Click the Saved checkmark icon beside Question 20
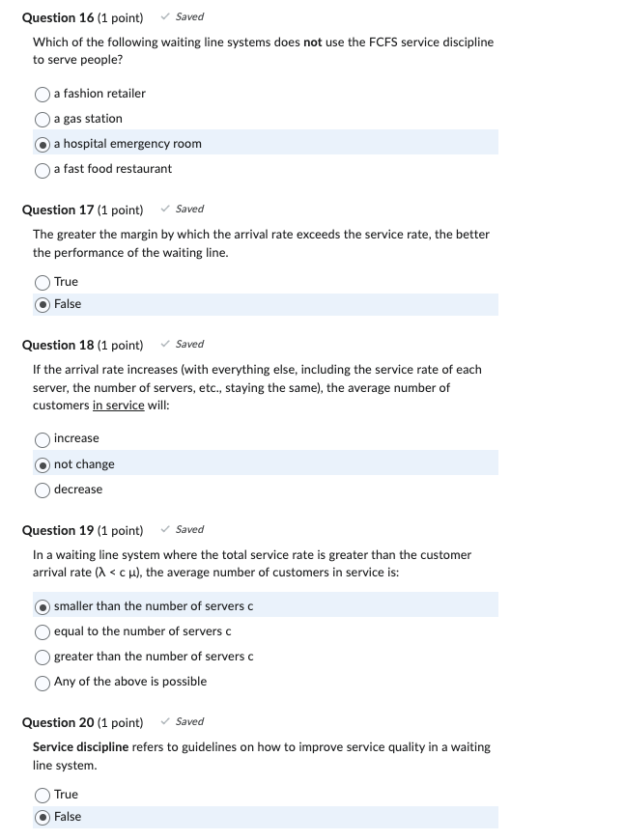This screenshot has width=624, height=840. [x=165, y=720]
